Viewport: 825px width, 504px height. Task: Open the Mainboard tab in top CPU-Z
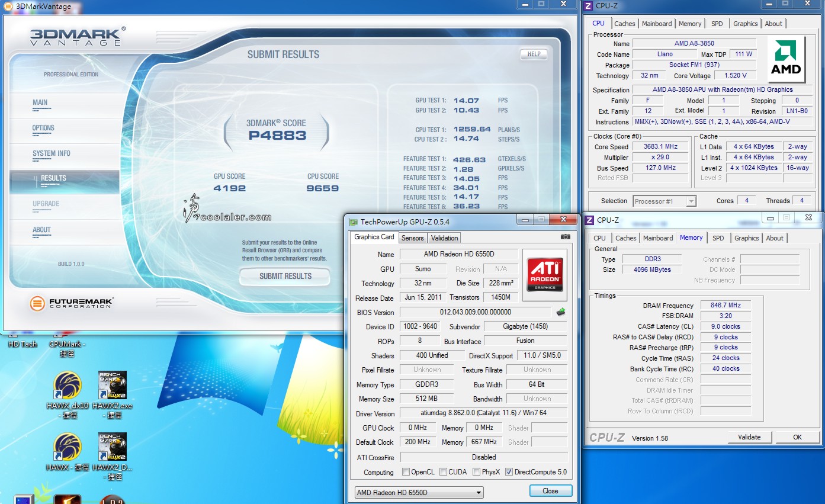pos(657,24)
